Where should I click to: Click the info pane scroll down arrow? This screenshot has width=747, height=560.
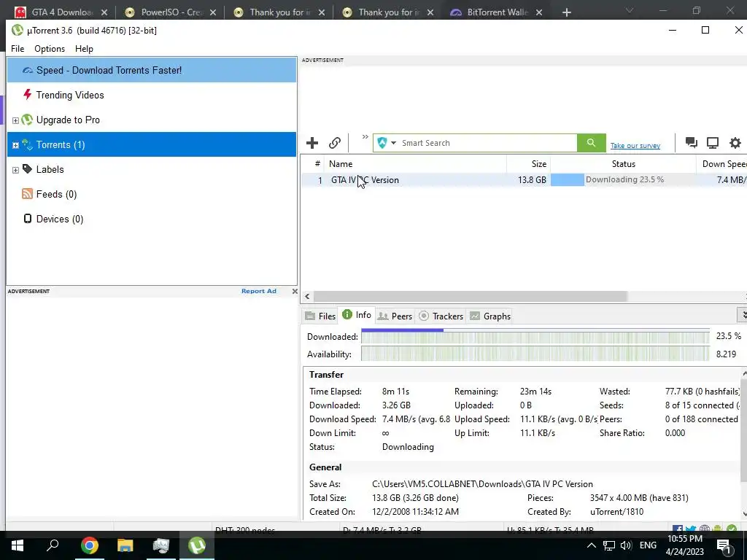(743, 514)
